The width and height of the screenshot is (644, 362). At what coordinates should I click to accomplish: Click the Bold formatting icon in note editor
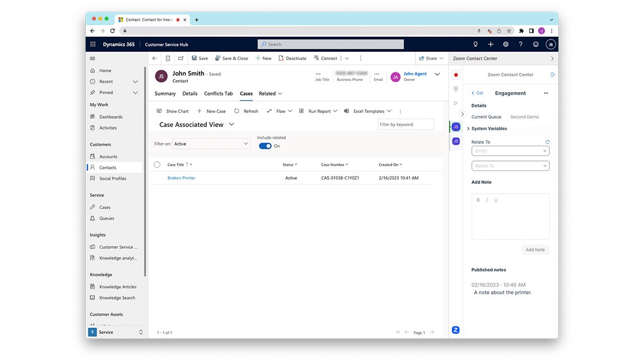(478, 200)
